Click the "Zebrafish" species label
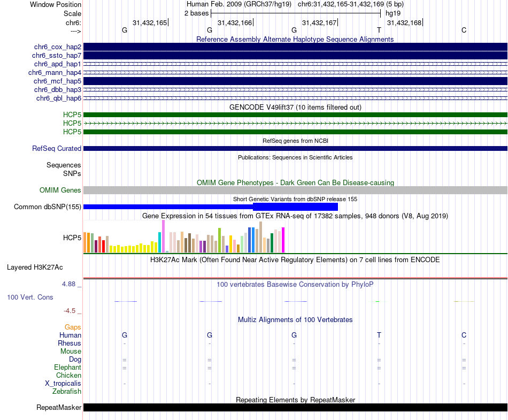Image resolution: width=508 pixels, height=420 pixels. tap(67, 392)
